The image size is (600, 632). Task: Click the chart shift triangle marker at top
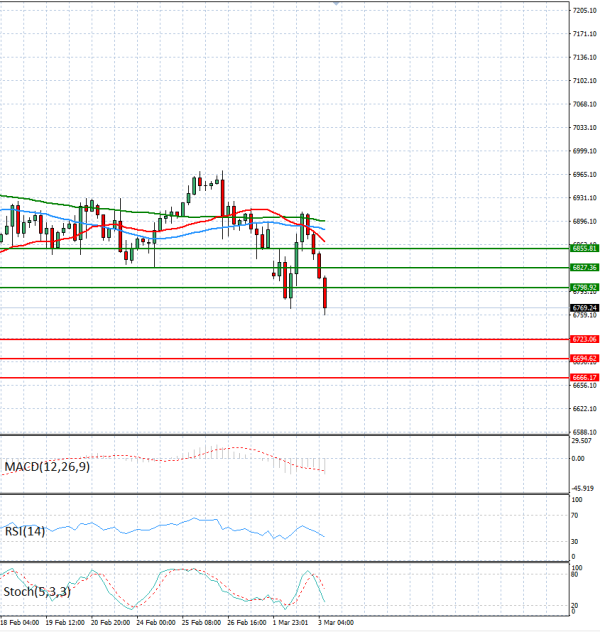[x=336, y=4]
